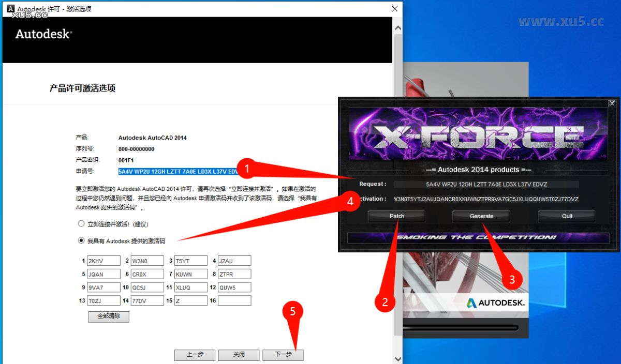The height and width of the screenshot is (364, 621).
Task: Click the 下一步 button to proceed
Action: coord(283,355)
